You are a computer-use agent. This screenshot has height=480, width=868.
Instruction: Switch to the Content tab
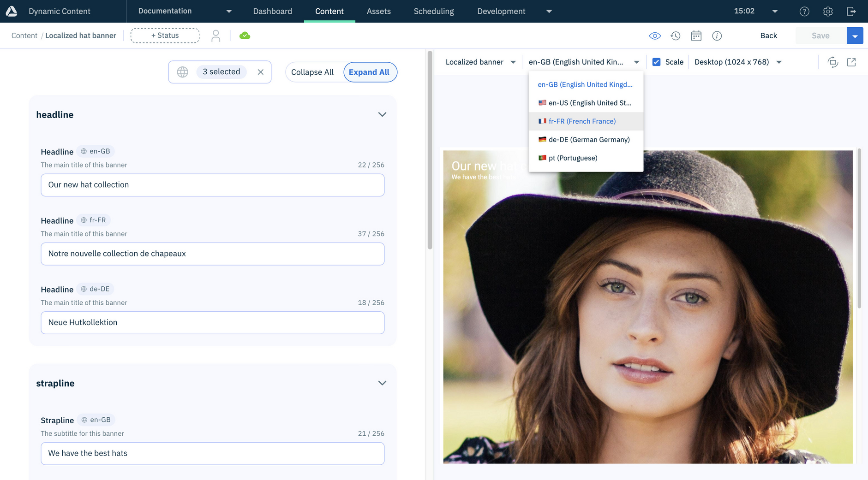[329, 12]
